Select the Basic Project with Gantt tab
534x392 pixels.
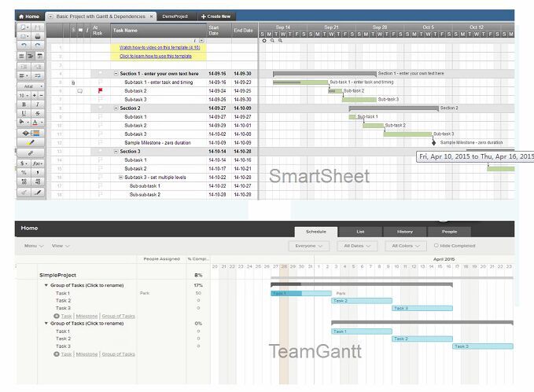click(101, 16)
